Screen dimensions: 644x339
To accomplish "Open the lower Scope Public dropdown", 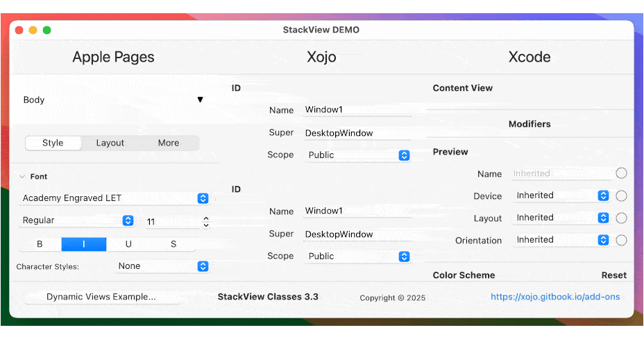I will [x=357, y=256].
